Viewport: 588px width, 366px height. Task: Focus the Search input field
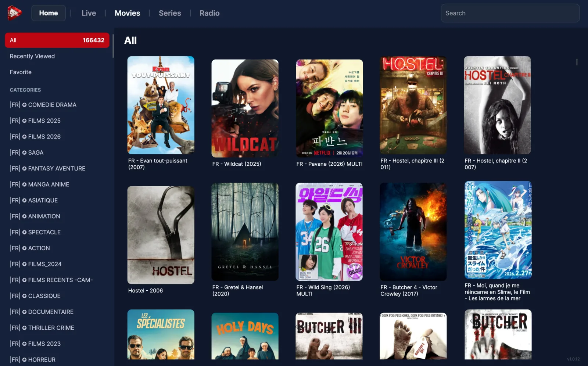pyautogui.click(x=510, y=13)
